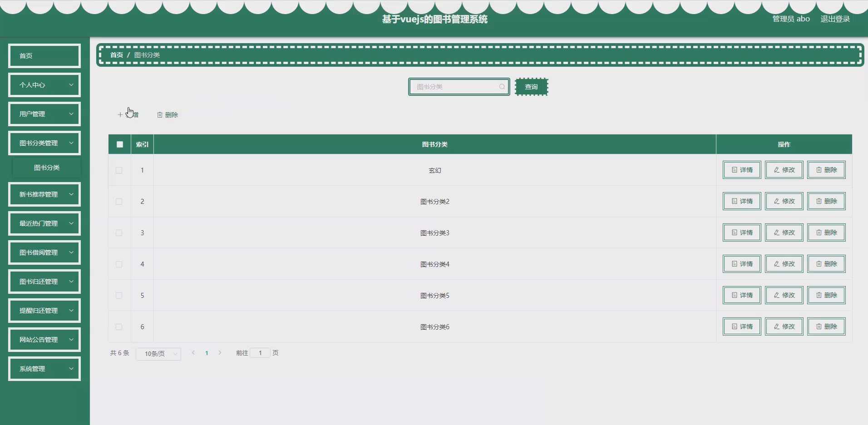
Task: Click 删除 for 图书分类5
Action: pos(826,295)
